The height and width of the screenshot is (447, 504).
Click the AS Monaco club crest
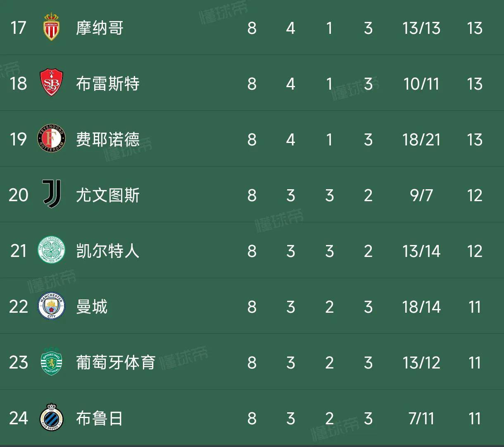[x=52, y=27]
